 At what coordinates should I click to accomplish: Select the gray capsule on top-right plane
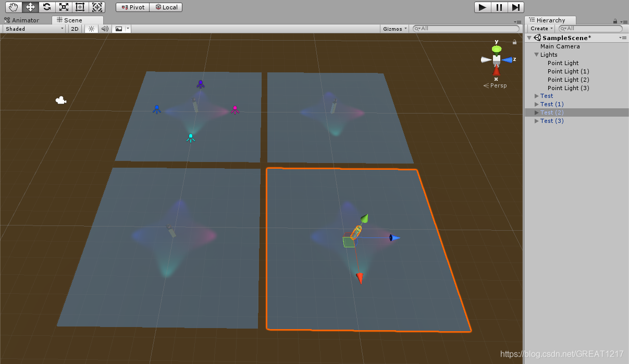334,106
